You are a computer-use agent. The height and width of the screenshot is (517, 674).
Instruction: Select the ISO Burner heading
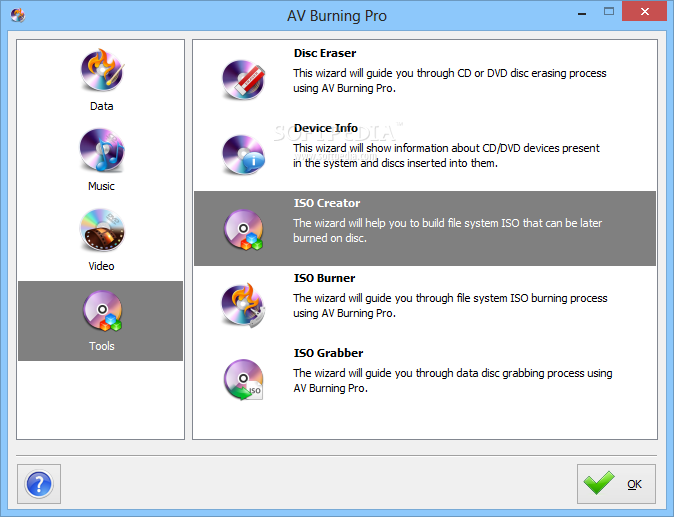coord(324,278)
